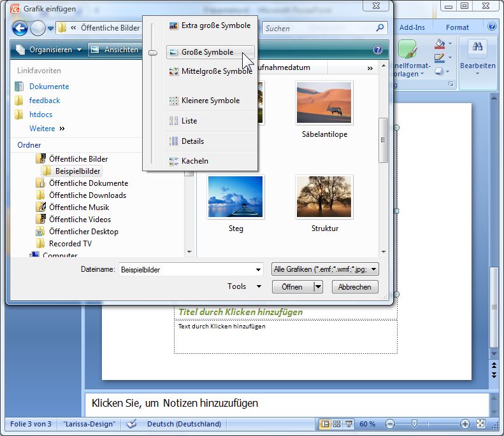The width and height of the screenshot is (504, 436).
Task: Switch to Normal view icon
Action: point(325,424)
